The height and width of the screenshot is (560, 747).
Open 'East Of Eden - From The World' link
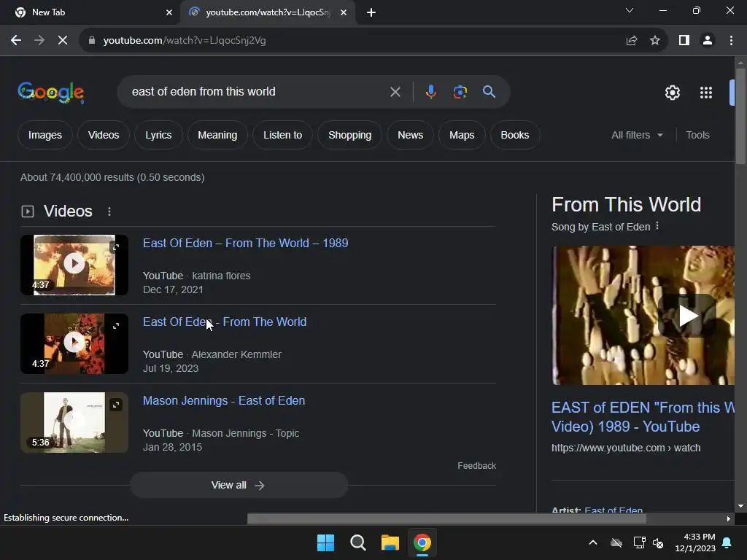tap(225, 322)
